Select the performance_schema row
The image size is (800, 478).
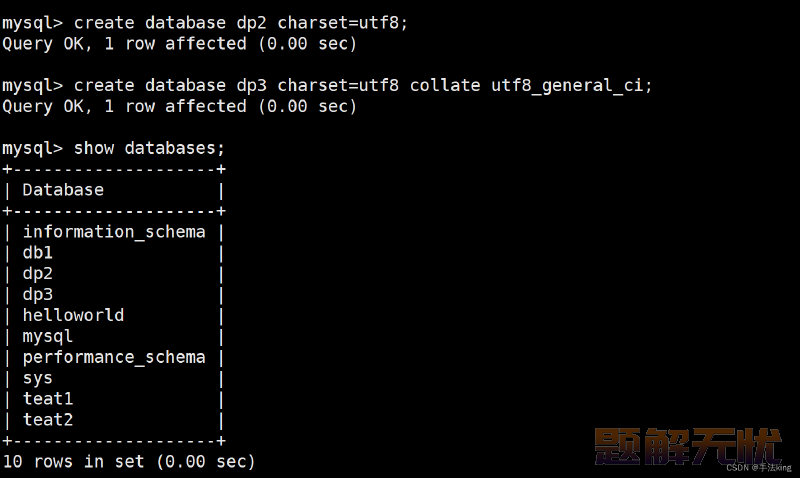coord(114,358)
